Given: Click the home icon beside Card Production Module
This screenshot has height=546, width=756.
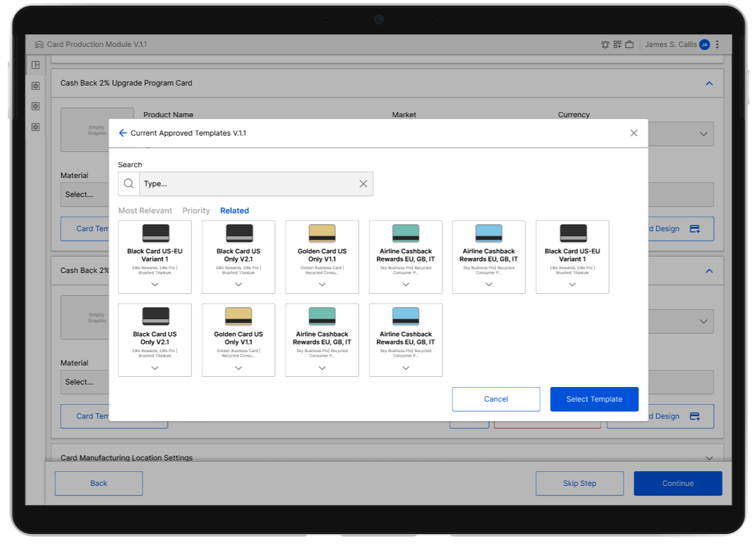Looking at the screenshot, I should [x=39, y=45].
